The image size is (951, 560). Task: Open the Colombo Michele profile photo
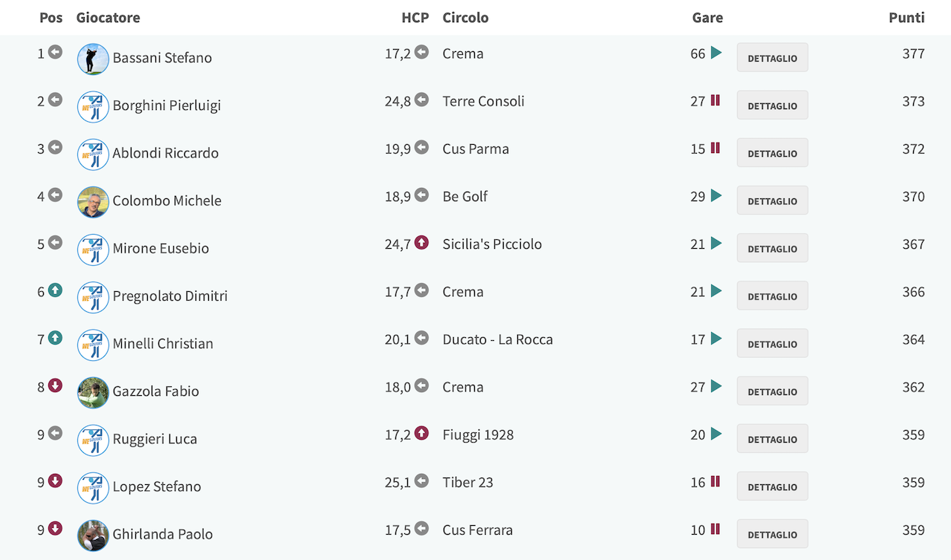pos(93,202)
